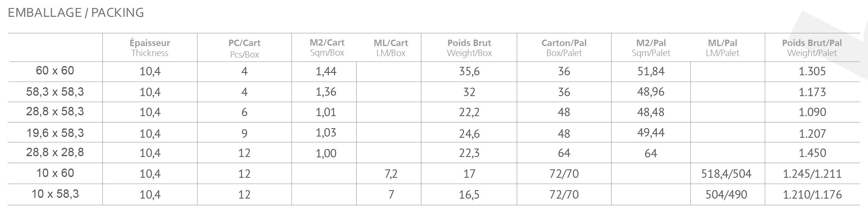Image resolution: width=868 pixels, height=215 pixels.
Task: Click the 518,4/504 ML/Pal value
Action: tap(726, 174)
